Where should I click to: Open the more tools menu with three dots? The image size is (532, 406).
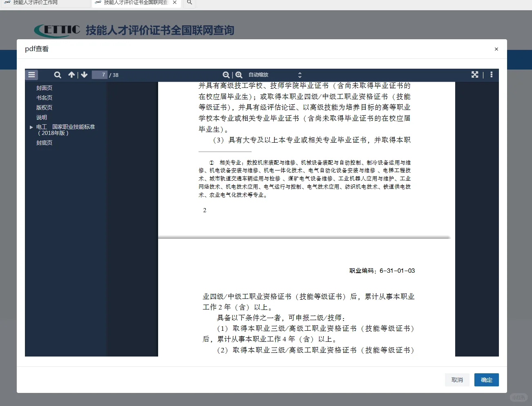(x=491, y=75)
